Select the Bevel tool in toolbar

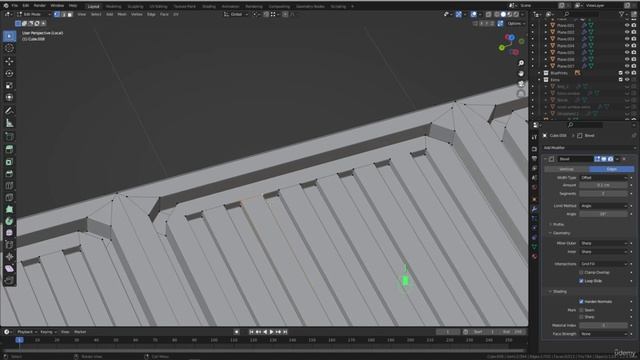pyautogui.click(x=9, y=173)
